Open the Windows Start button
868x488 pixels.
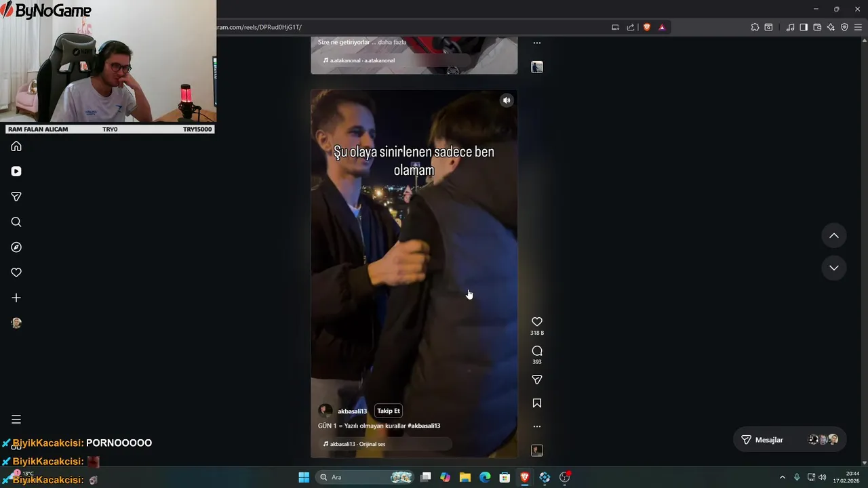click(304, 477)
